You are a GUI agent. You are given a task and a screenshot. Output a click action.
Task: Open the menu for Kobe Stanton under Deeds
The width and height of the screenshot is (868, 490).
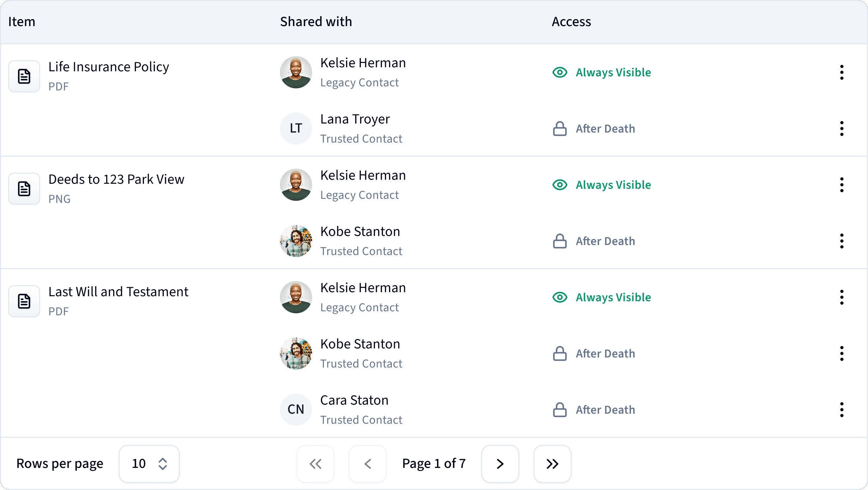point(842,241)
